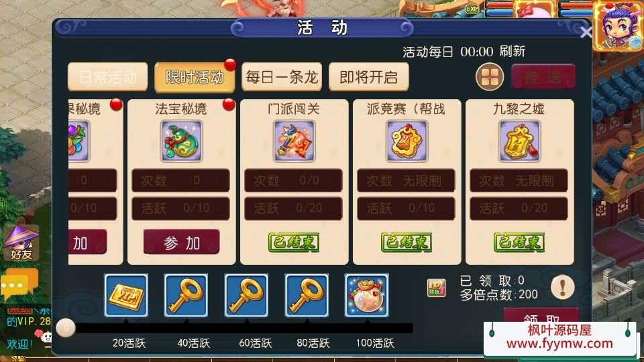Switch to grid view layout icon

[x=490, y=76]
